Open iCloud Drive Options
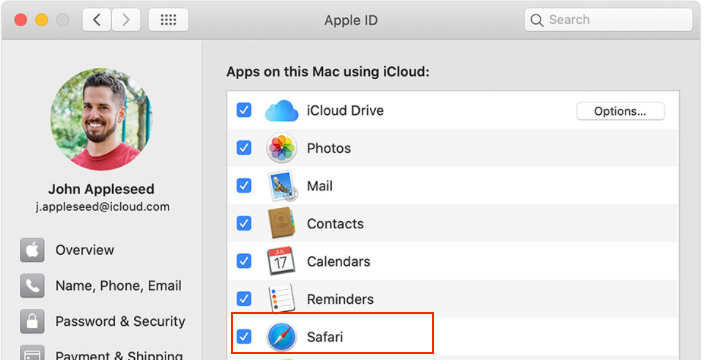Screen dimensions: 710x360 tap(620, 111)
